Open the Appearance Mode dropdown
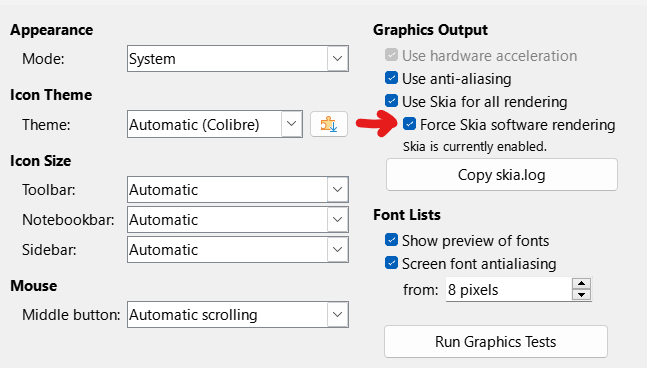The height and width of the screenshot is (368, 647). pos(238,59)
